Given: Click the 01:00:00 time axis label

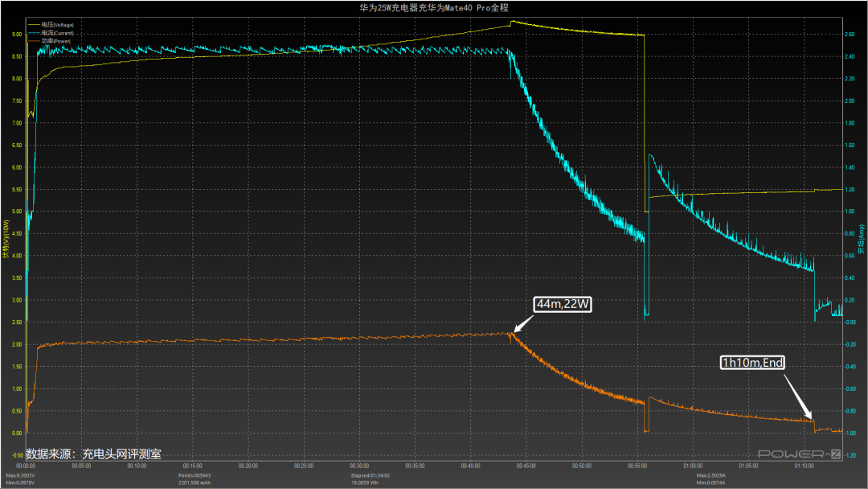Looking at the screenshot, I should (x=693, y=466).
